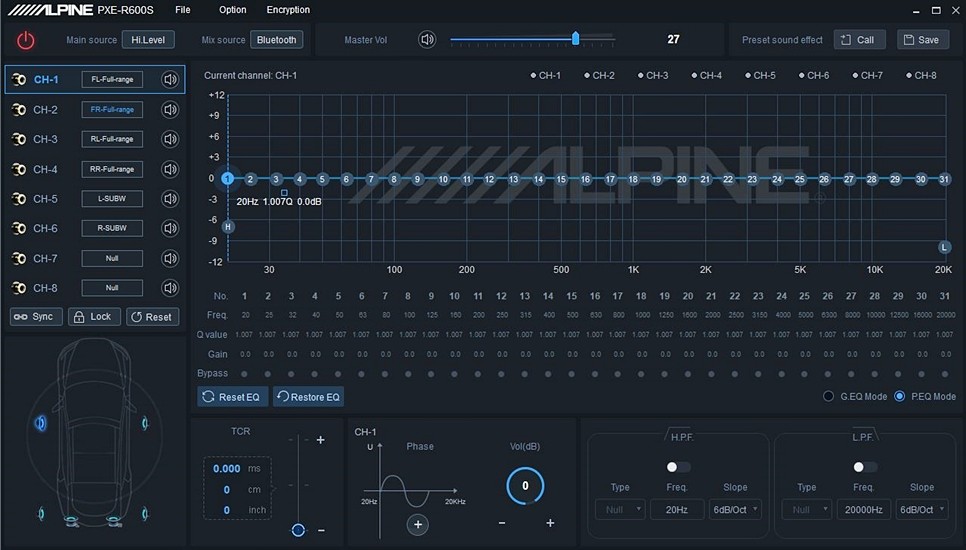Click the red power button icon

(26, 40)
